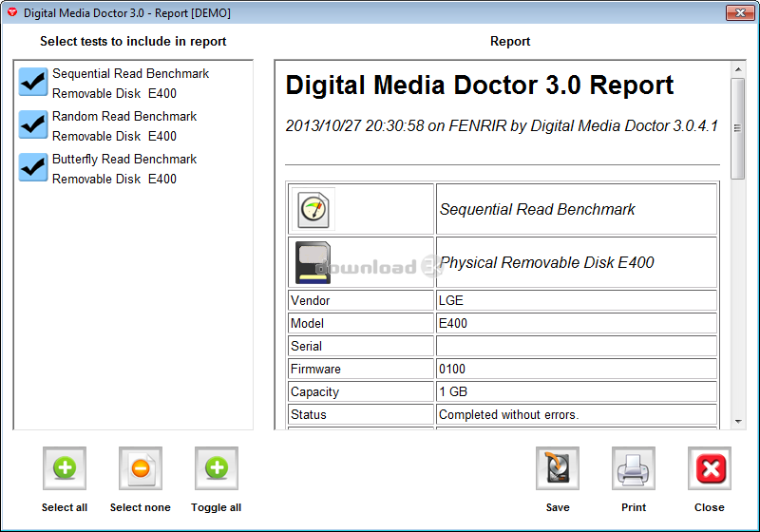Viewport: 760px width, 532px height.
Task: Click the Vendor label cell
Action: (361, 300)
